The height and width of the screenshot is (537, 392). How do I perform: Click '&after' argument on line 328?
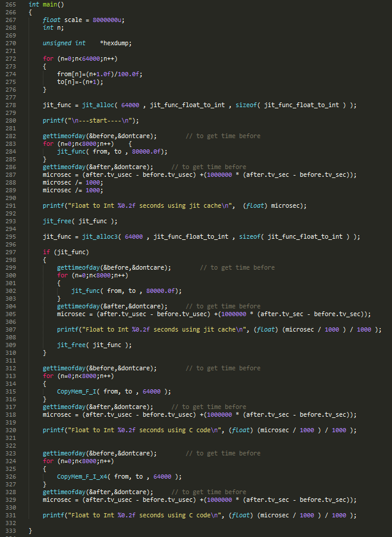coord(99,492)
